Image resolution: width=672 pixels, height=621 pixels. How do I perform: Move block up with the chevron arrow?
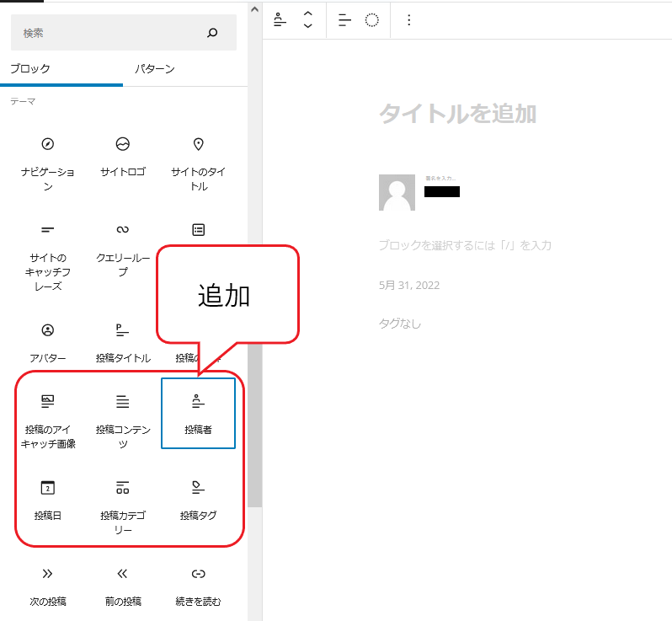(x=308, y=13)
